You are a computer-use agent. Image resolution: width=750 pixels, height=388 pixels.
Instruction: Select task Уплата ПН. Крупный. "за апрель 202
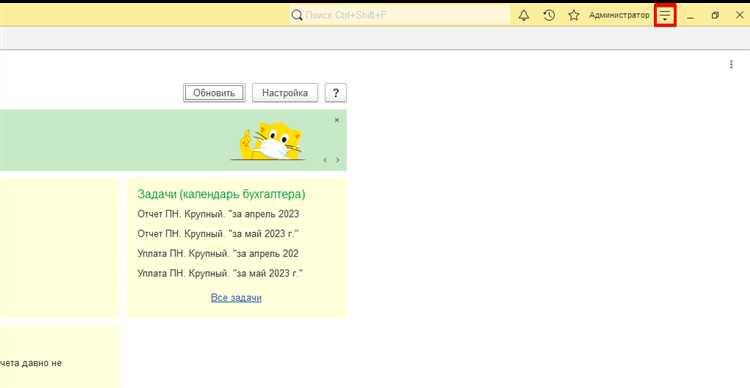[x=218, y=254]
